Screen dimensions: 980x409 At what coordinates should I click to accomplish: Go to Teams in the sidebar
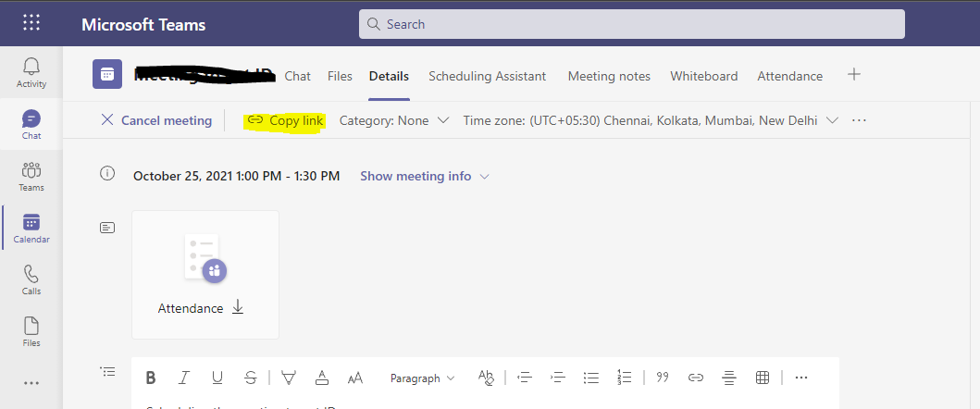click(31, 177)
